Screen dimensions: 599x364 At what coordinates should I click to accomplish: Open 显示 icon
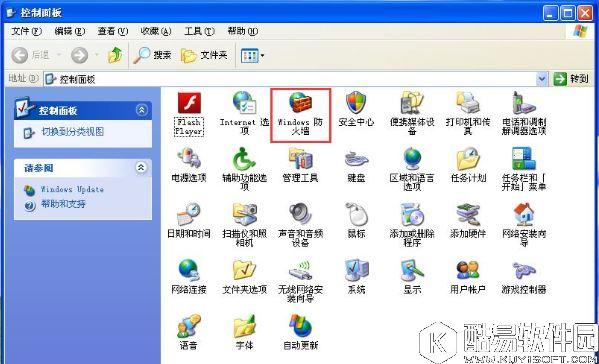coord(412,270)
